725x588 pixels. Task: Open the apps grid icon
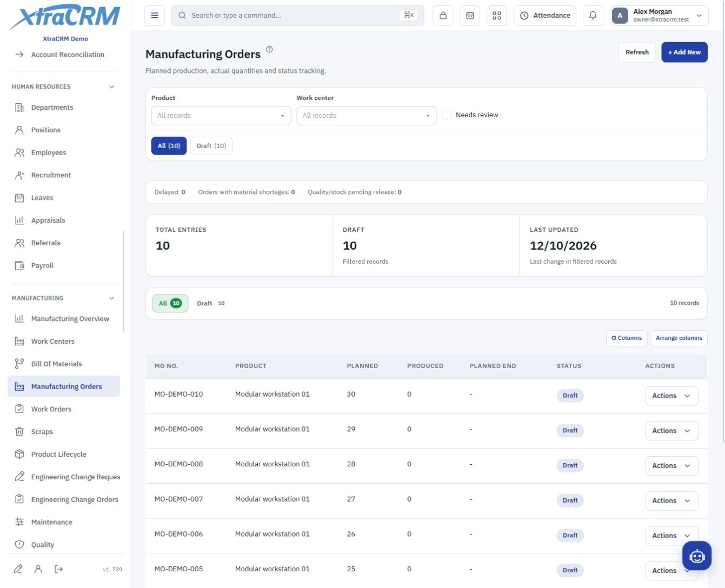pos(497,16)
